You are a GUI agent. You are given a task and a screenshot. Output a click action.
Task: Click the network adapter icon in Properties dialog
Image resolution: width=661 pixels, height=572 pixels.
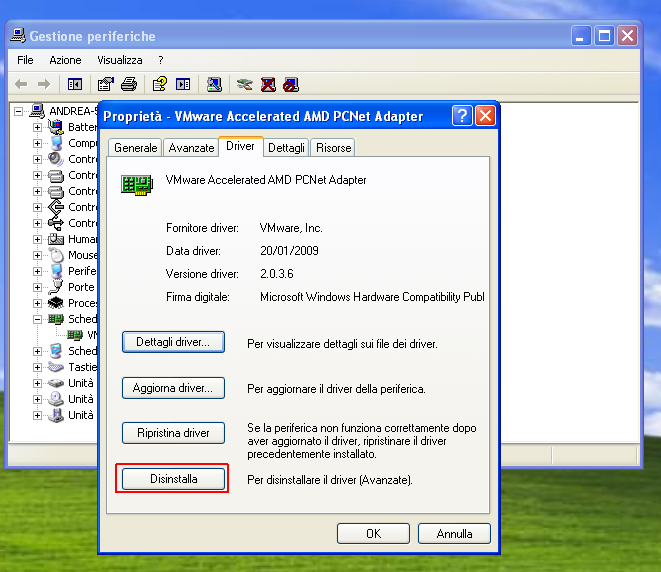[x=137, y=185]
